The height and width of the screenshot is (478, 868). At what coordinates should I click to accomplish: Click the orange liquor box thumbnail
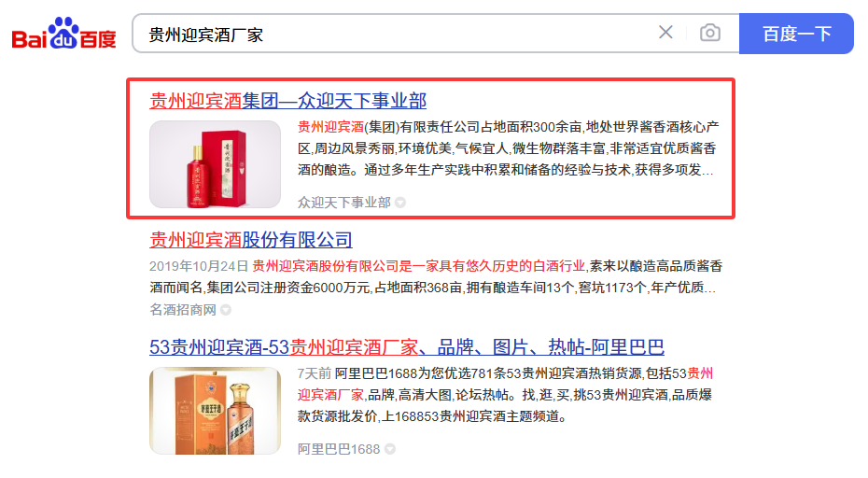click(x=215, y=411)
